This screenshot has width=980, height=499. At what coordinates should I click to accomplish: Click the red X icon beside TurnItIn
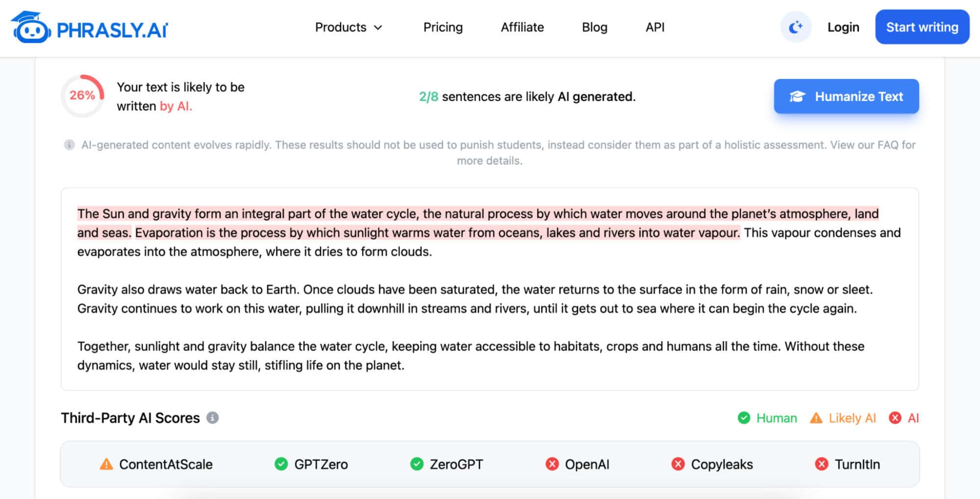click(x=822, y=464)
